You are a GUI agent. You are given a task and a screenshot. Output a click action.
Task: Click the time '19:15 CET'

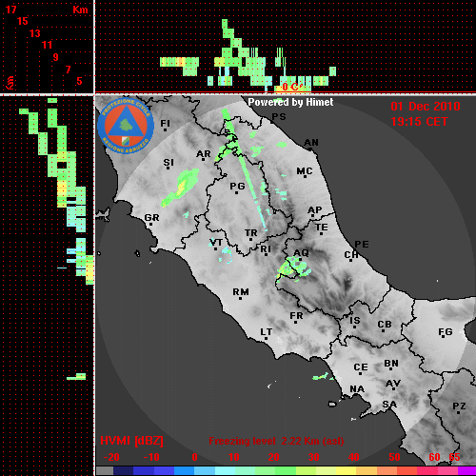click(x=419, y=122)
